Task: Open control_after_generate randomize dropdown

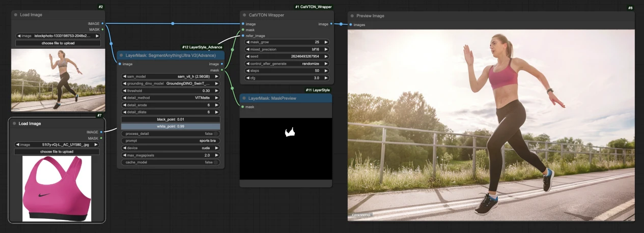Action: tap(288, 64)
